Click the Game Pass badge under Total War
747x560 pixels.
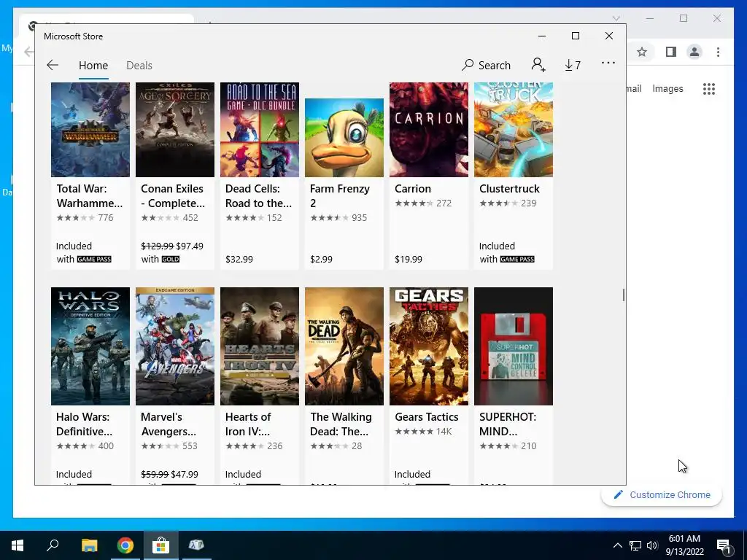tap(94, 259)
